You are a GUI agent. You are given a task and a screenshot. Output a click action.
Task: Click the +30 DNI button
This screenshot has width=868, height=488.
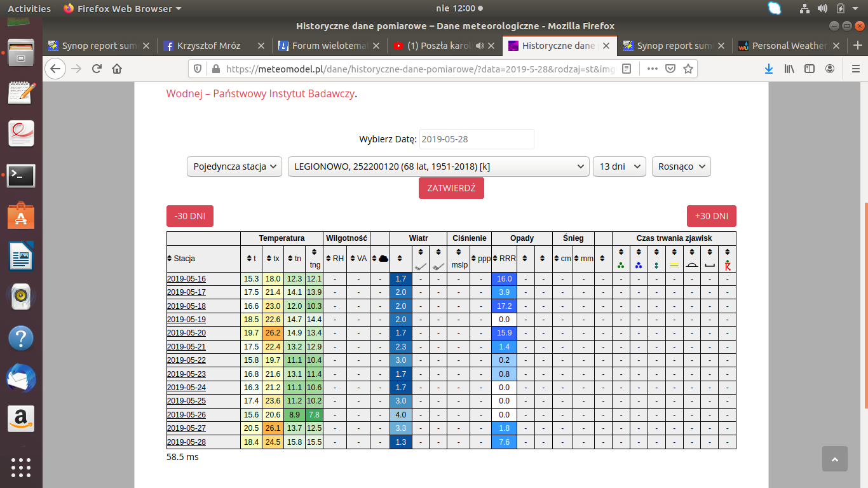coord(711,216)
